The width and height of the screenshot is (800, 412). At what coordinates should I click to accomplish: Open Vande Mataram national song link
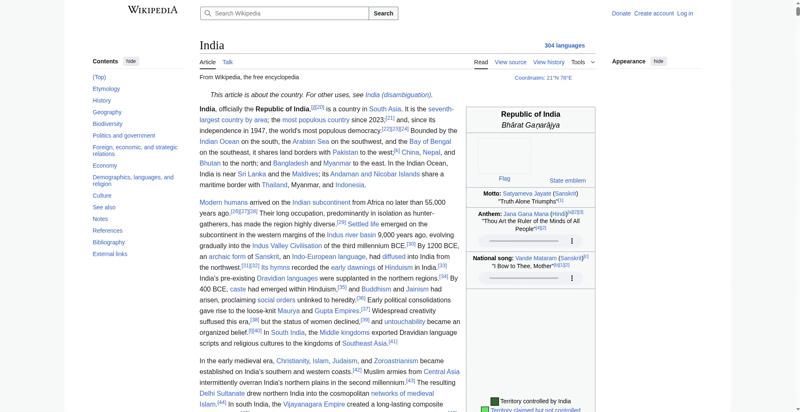pos(536,259)
